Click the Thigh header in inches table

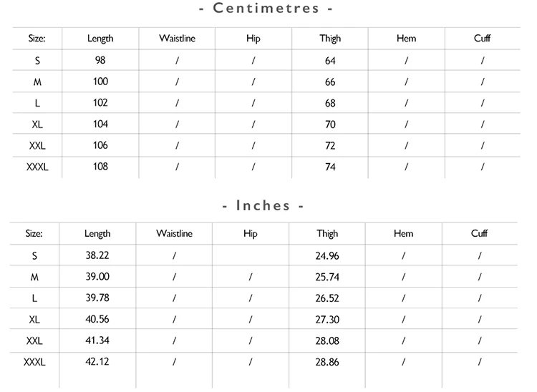(x=327, y=234)
